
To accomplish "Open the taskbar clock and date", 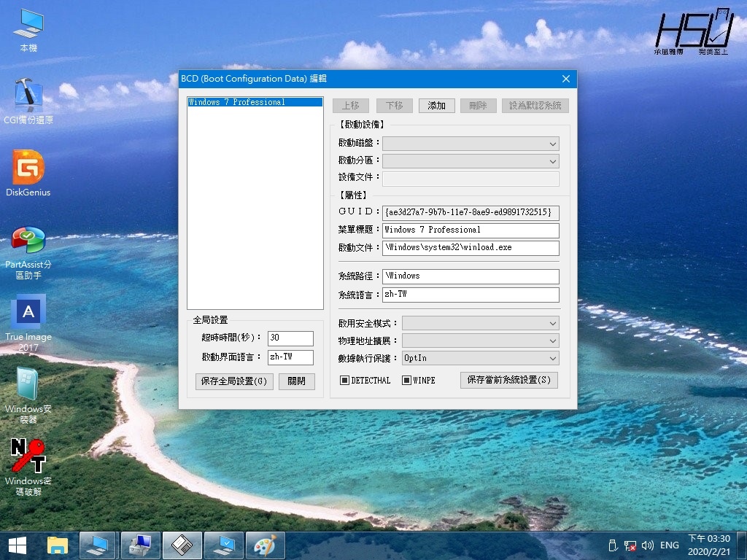I will pos(709,545).
